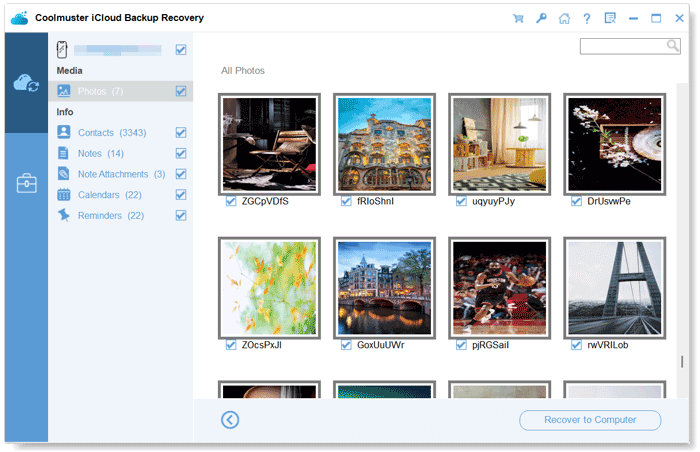
Task: Click the Calendars icon
Action: click(x=64, y=194)
